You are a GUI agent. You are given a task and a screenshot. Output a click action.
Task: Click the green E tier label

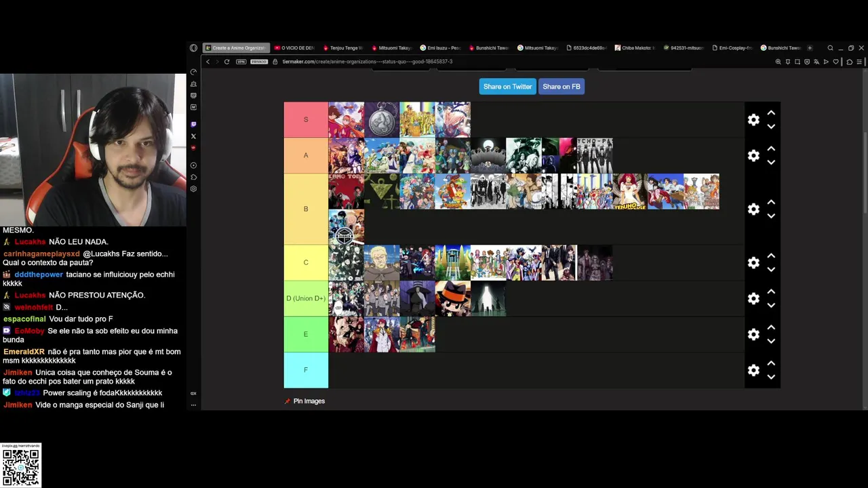pyautogui.click(x=306, y=334)
